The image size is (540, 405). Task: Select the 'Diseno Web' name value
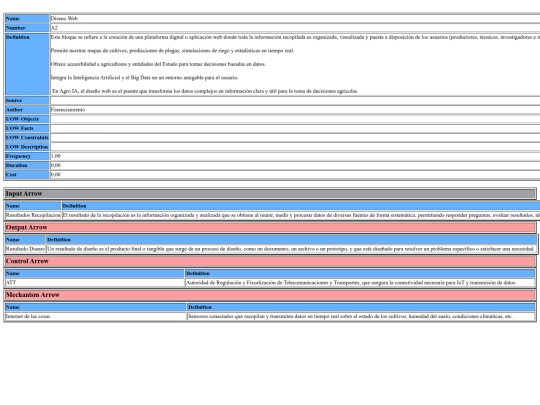(x=64, y=19)
